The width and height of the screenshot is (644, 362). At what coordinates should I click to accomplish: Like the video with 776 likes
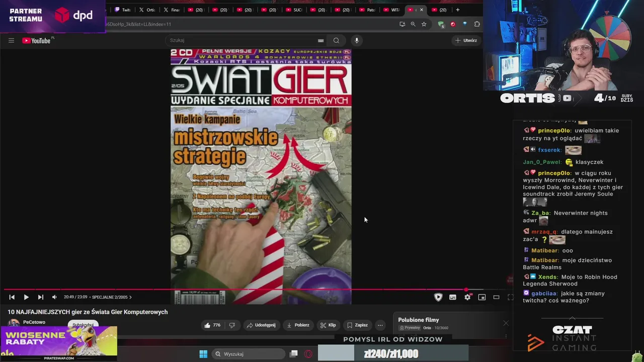tap(212, 325)
